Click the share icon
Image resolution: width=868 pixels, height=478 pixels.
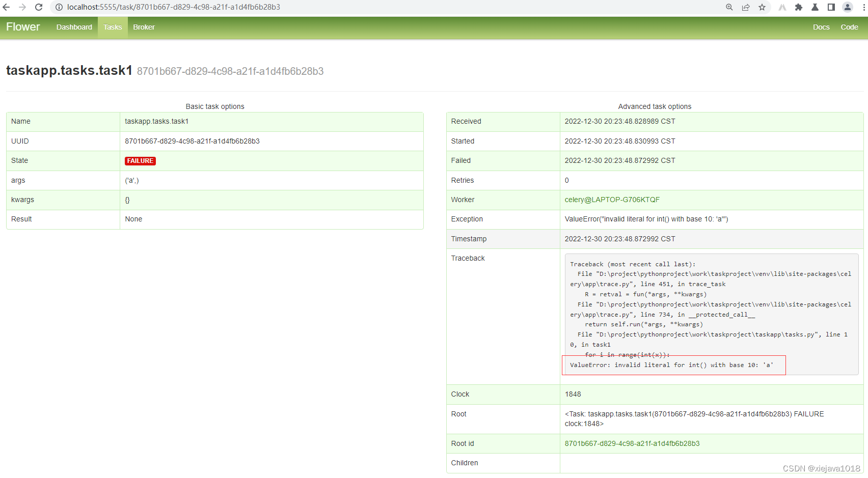pyautogui.click(x=746, y=7)
